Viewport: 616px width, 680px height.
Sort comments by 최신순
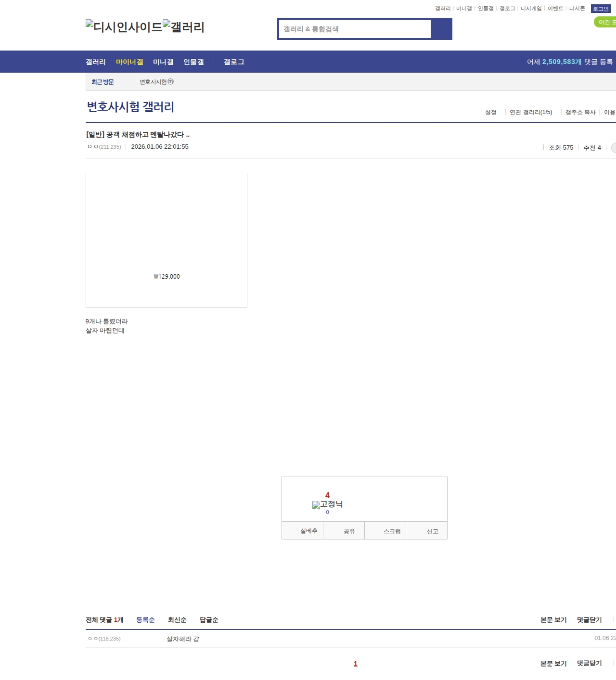tap(177, 620)
